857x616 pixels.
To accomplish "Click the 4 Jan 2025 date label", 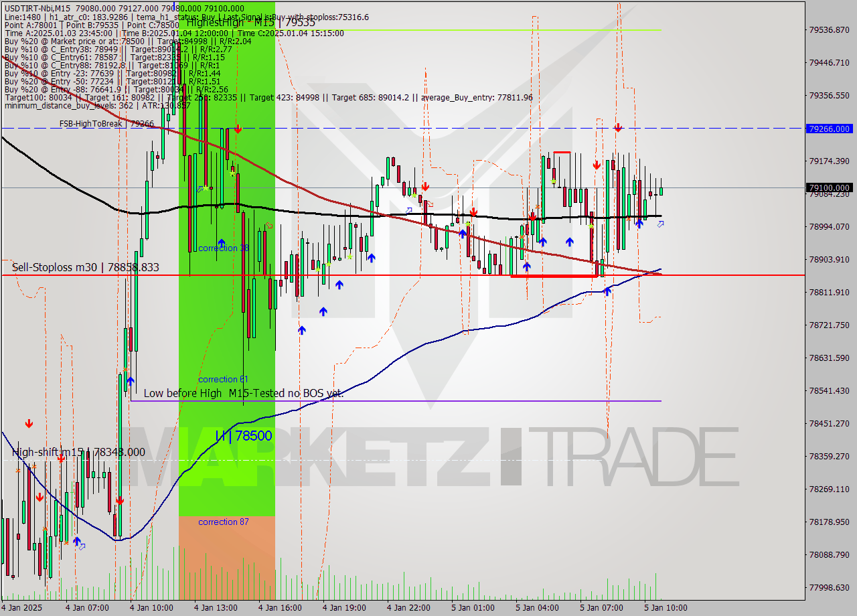I will [21, 608].
